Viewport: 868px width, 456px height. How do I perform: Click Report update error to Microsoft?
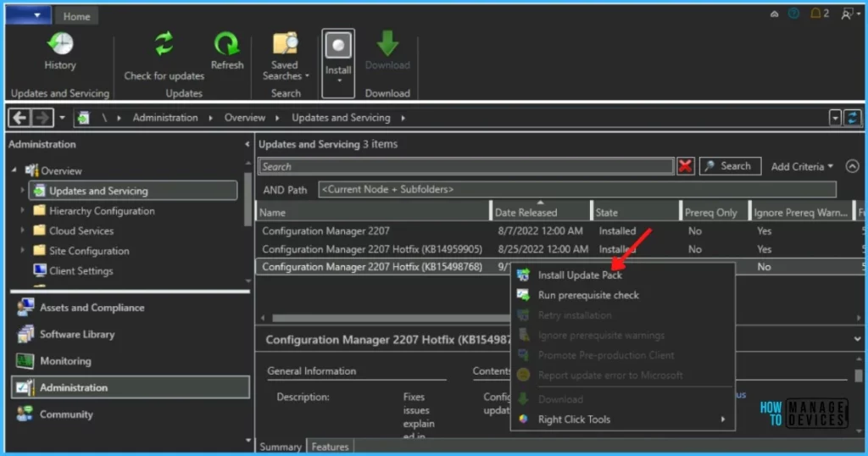pyautogui.click(x=623, y=375)
